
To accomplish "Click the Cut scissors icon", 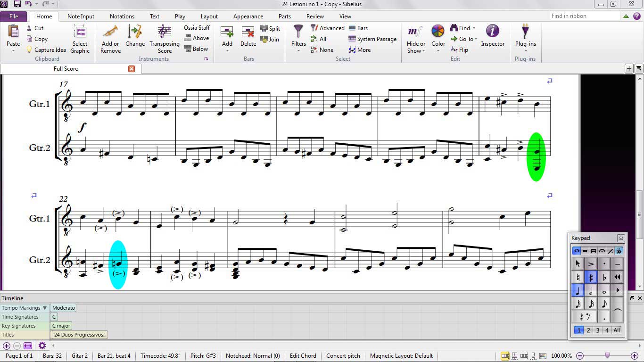I will (30, 28).
